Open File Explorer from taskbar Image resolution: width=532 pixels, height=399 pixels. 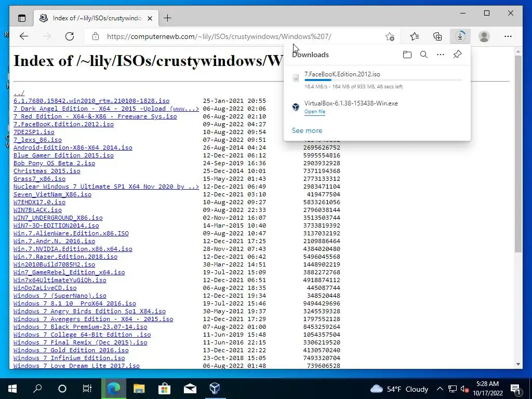(x=139, y=389)
